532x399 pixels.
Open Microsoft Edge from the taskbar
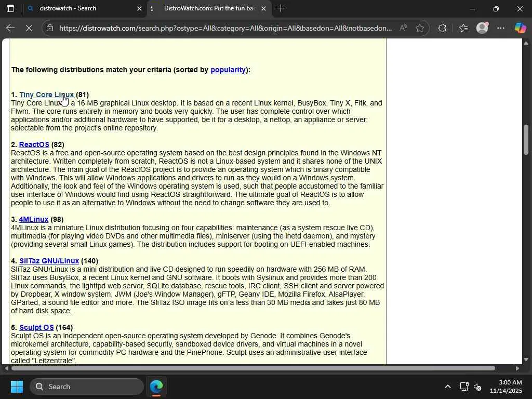(156, 387)
